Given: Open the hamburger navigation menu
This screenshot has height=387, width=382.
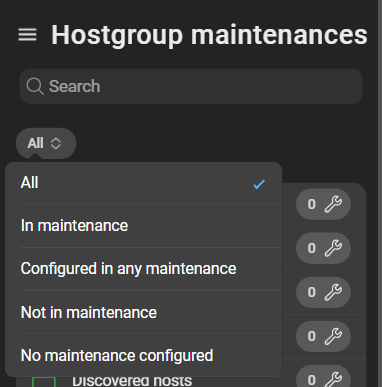Looking at the screenshot, I should click(27, 35).
